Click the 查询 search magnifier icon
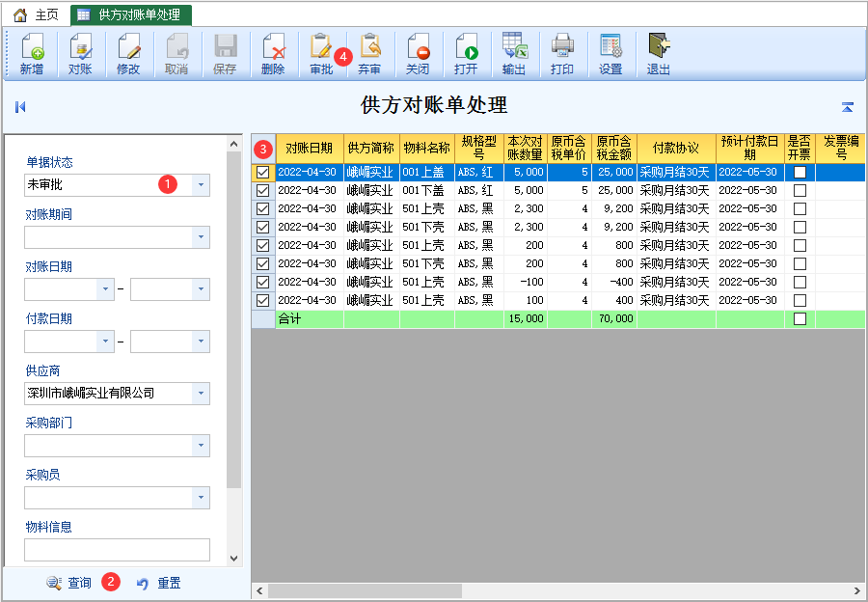 coord(54,583)
